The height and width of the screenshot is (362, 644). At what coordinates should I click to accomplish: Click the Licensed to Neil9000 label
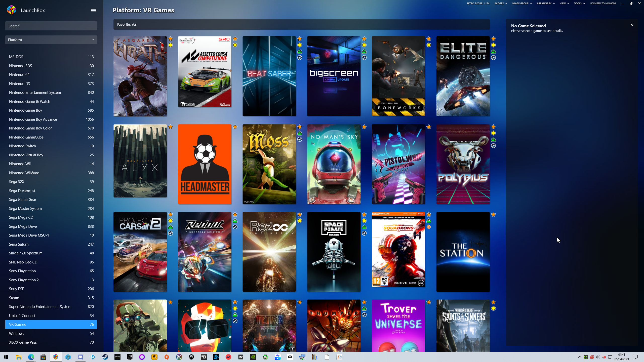[x=603, y=3]
